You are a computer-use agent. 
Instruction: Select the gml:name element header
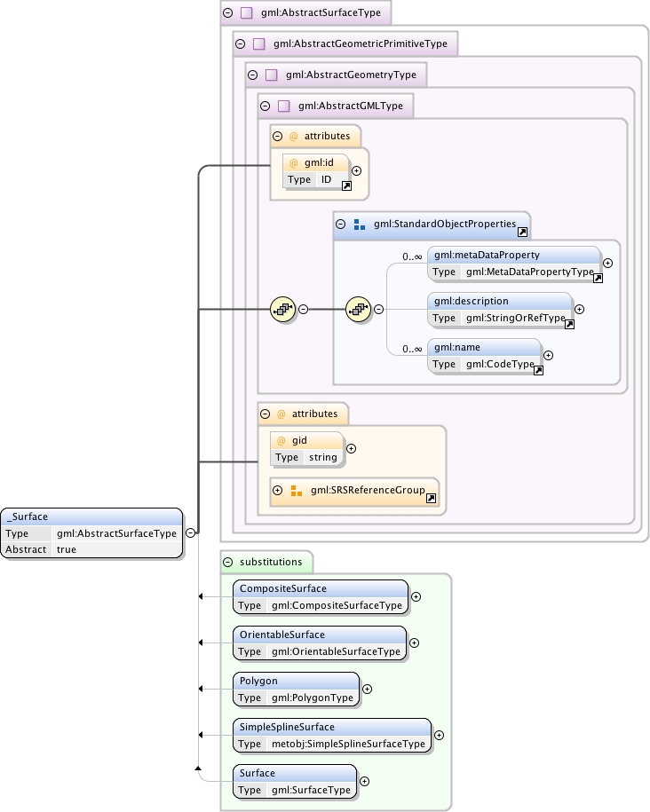[x=484, y=347]
